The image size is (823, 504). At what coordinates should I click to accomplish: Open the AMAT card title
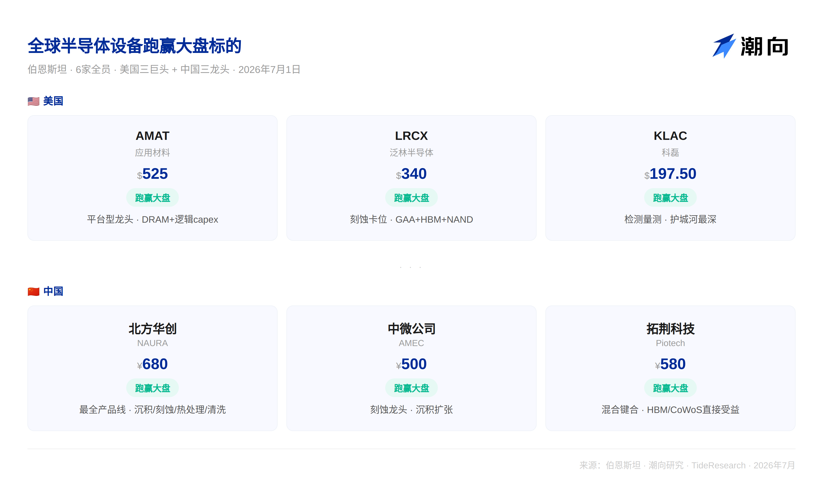pos(152,136)
